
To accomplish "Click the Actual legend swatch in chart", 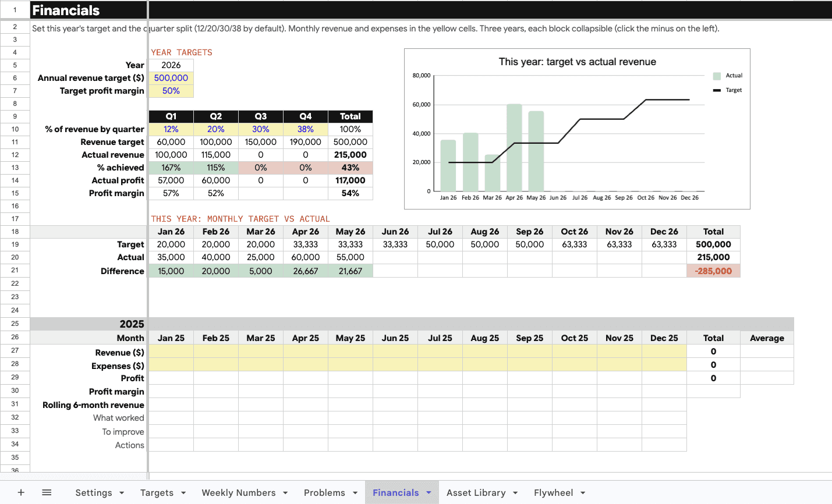I will tap(717, 76).
